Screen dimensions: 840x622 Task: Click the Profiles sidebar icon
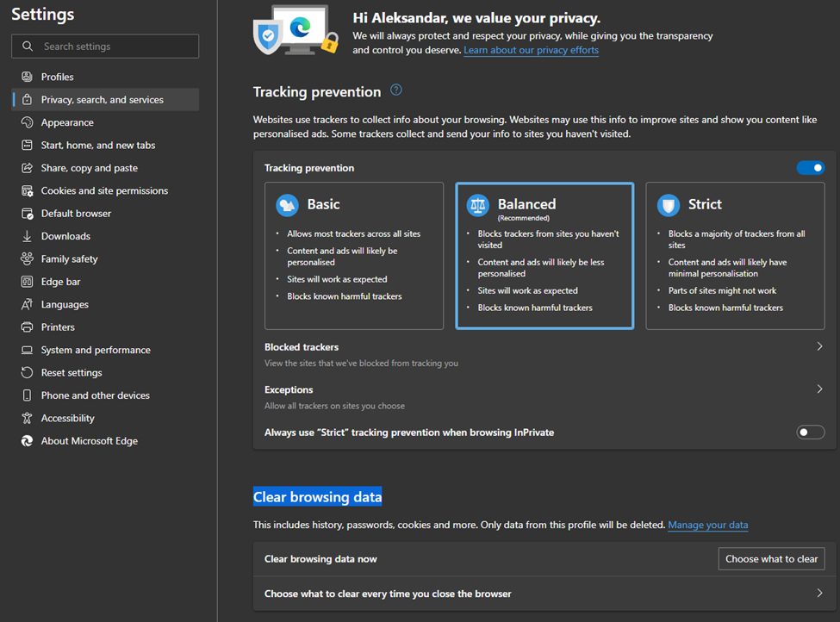click(27, 77)
